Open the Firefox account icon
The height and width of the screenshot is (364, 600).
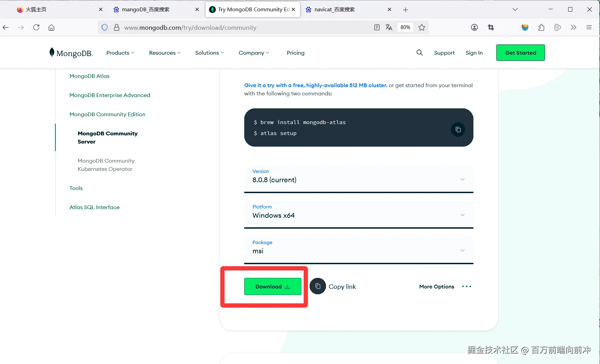tap(474, 28)
